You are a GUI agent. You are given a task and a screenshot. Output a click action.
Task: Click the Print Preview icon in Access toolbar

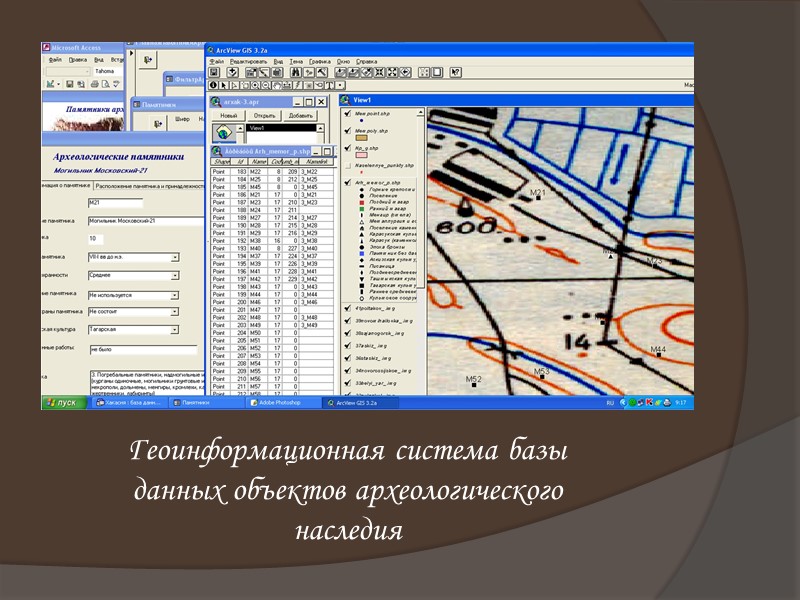106,84
